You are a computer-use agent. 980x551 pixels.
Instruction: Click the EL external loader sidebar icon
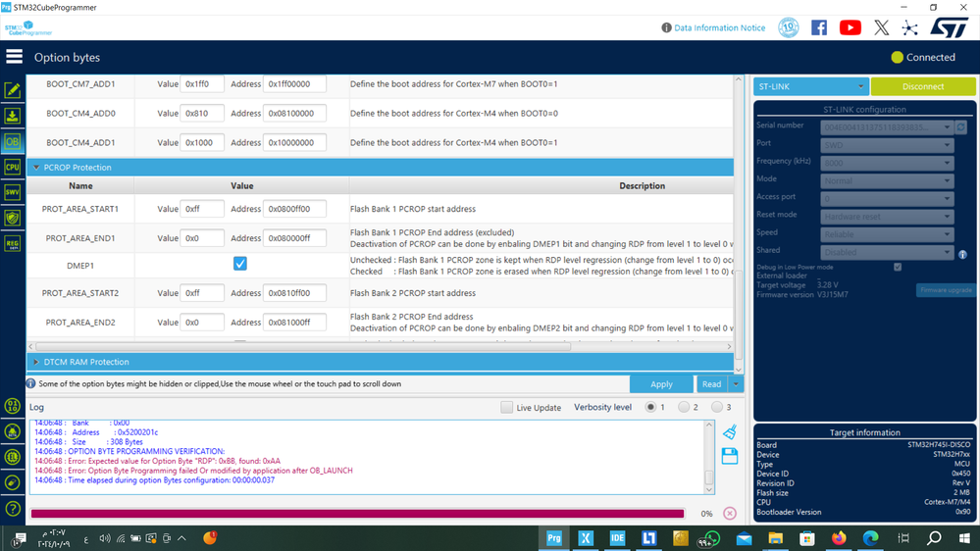click(x=13, y=457)
